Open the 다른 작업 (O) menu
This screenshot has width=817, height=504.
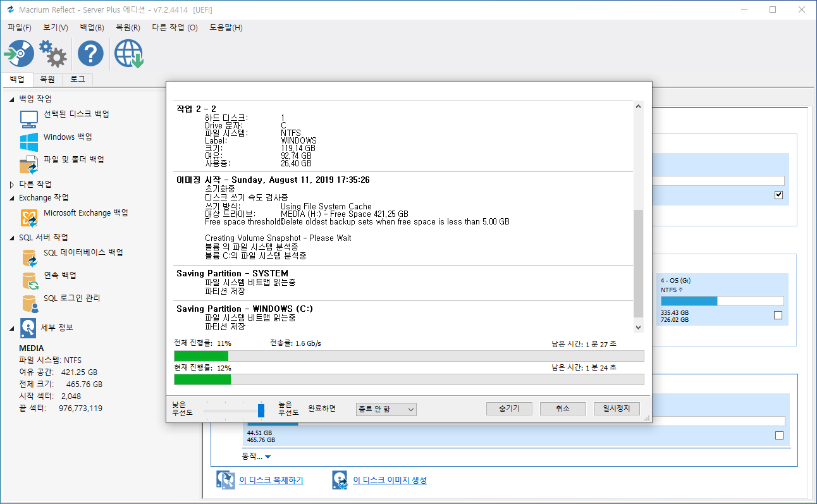[175, 27]
